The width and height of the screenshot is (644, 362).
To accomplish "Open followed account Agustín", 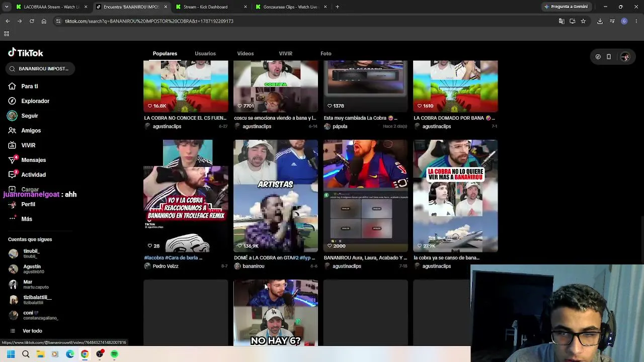I will 32,269.
